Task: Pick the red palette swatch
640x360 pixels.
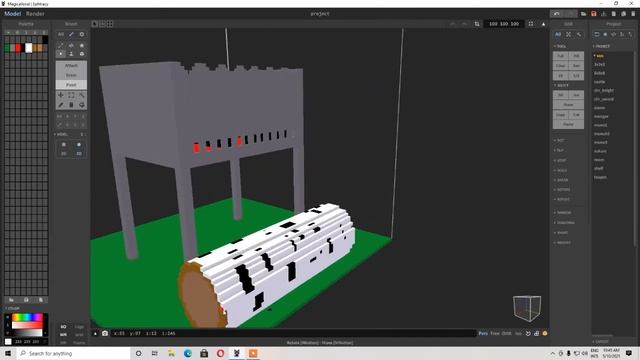Action: (x=18, y=48)
